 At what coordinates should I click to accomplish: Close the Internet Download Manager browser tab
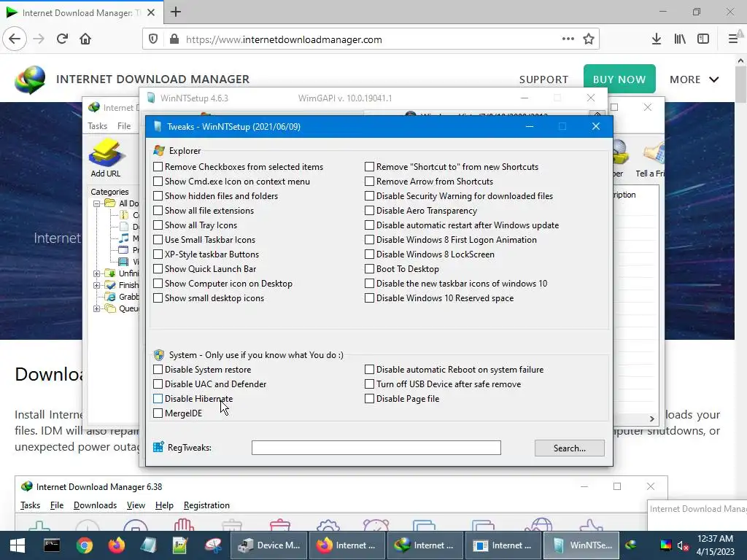[x=151, y=12]
